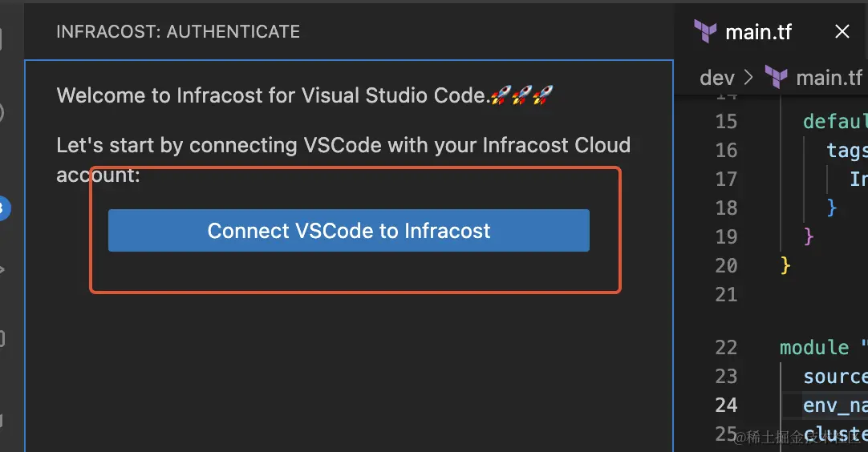868x452 pixels.
Task: Click the Connect VSCode to Infracost button
Action: pyautogui.click(x=349, y=231)
